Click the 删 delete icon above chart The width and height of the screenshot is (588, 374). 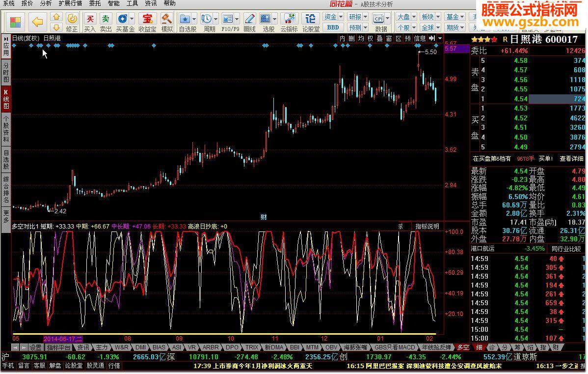tap(351, 38)
